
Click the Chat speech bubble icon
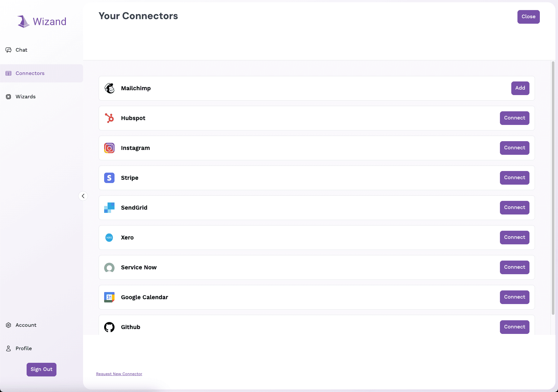click(x=8, y=50)
